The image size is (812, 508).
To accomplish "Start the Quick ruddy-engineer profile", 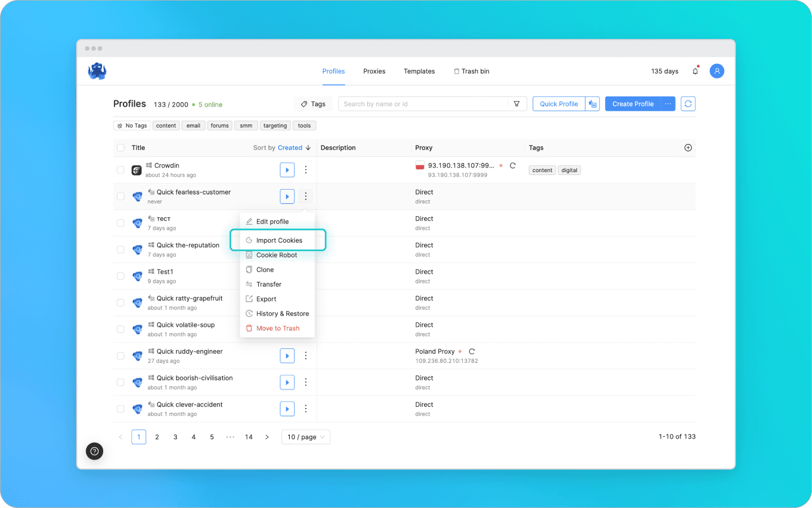I will (x=287, y=356).
